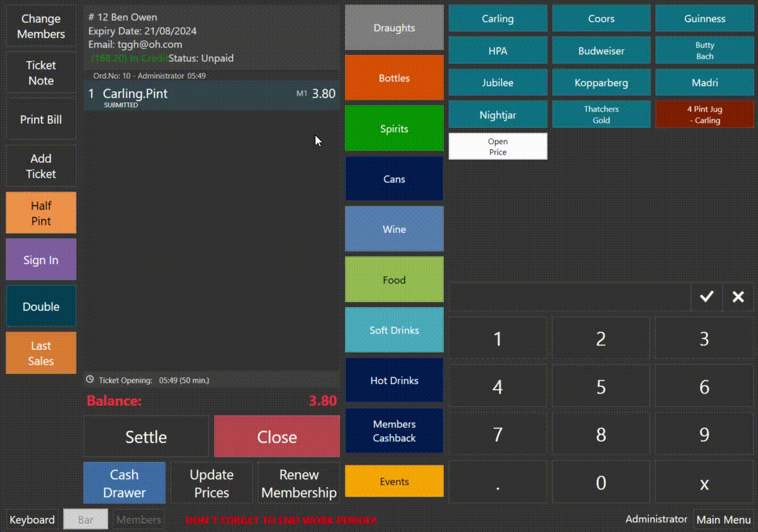Click the Open Price button
758x532 pixels.
(498, 147)
